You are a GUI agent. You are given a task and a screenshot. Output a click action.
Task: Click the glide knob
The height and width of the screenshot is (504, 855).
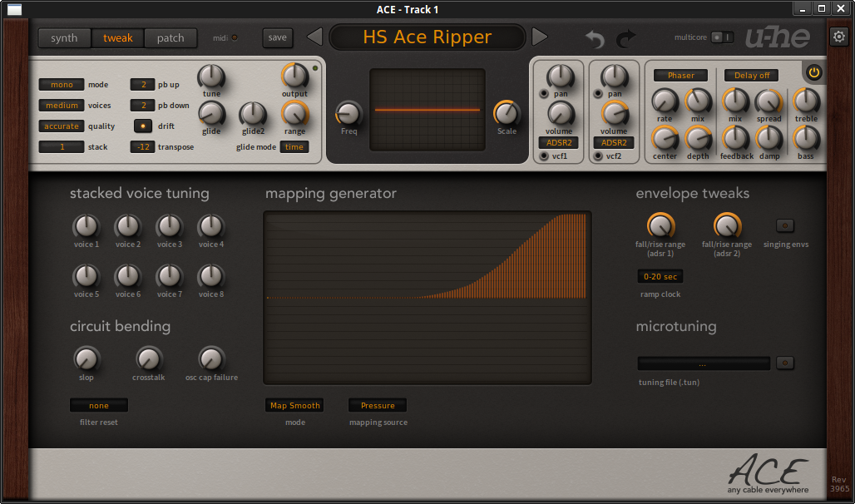click(211, 114)
